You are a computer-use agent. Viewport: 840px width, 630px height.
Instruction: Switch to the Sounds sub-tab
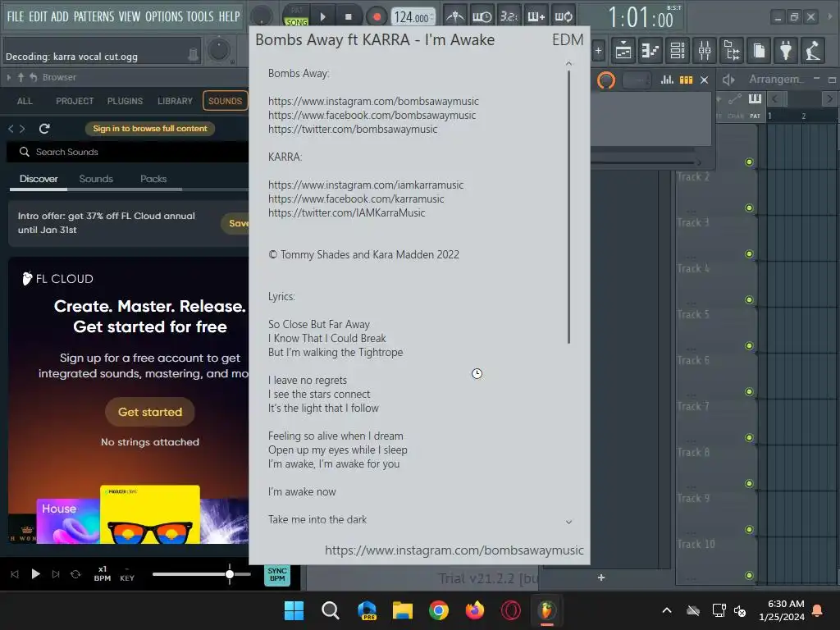(x=96, y=178)
